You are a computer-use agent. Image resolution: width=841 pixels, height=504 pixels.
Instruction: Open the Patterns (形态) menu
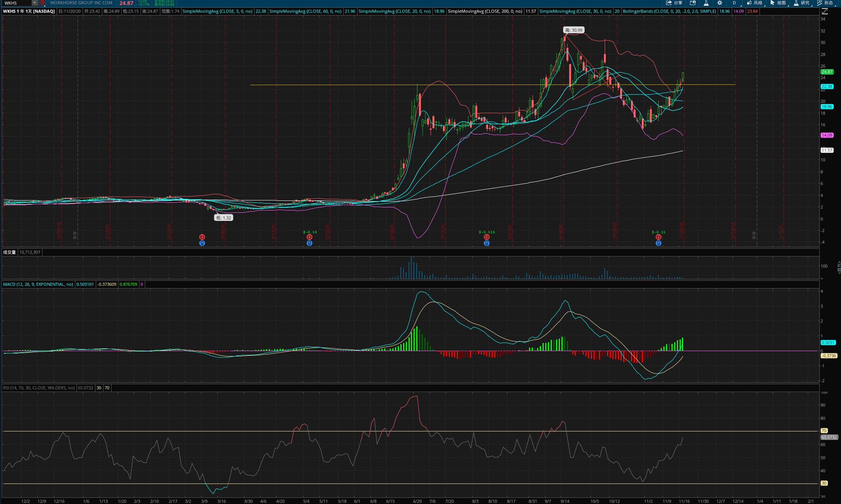click(x=825, y=3)
